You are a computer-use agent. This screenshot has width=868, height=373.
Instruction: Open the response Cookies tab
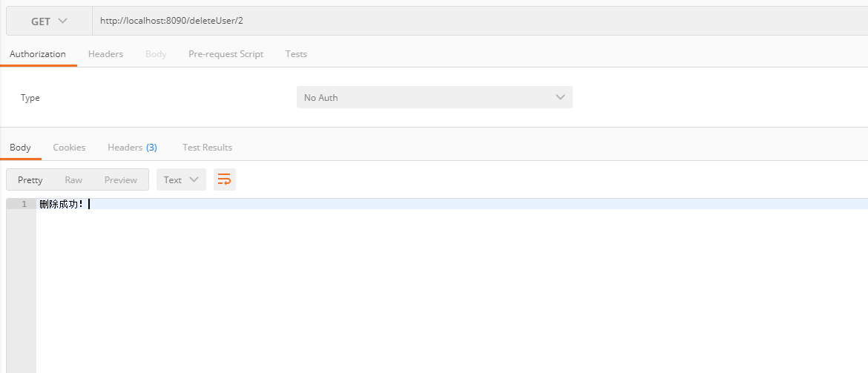click(x=69, y=148)
